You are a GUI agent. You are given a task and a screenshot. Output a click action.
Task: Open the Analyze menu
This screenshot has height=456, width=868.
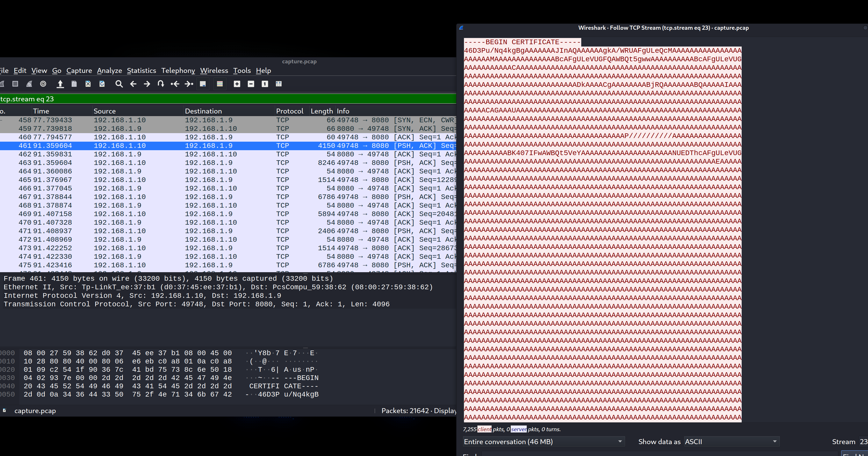(109, 71)
